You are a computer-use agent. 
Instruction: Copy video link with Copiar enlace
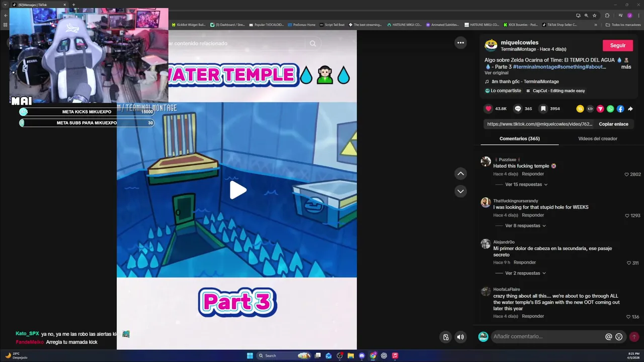coord(613,124)
